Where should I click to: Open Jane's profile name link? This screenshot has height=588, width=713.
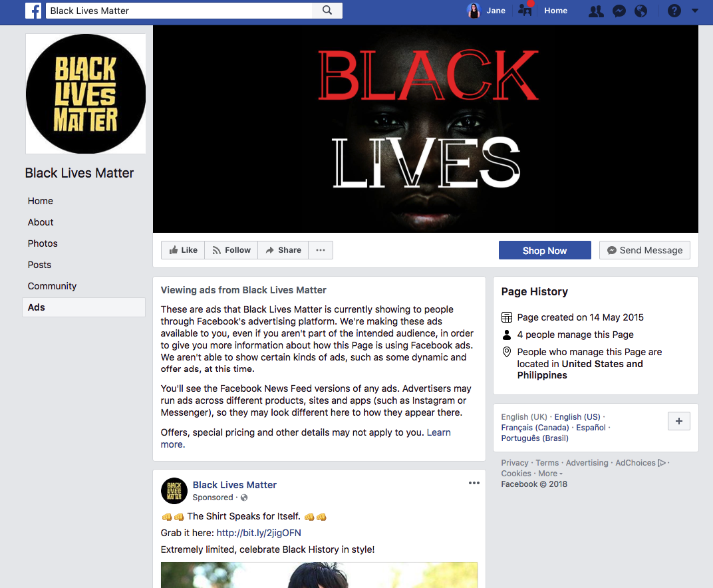coord(496,11)
